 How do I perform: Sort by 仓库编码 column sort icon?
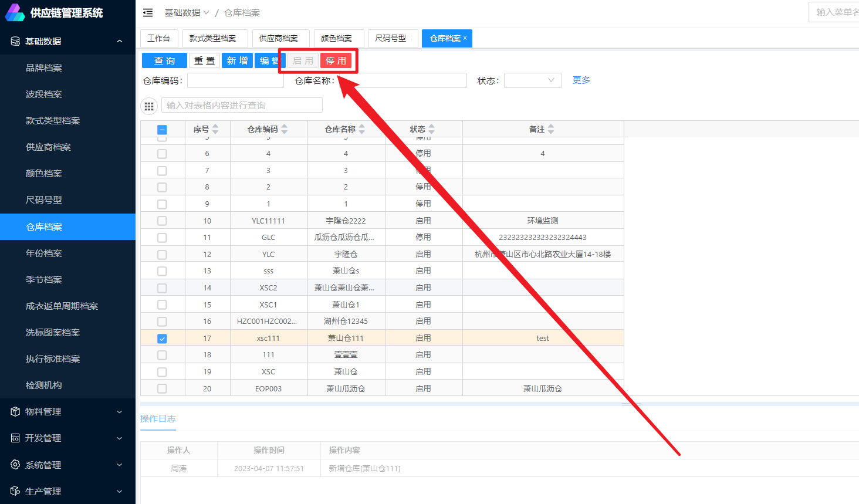(x=285, y=129)
